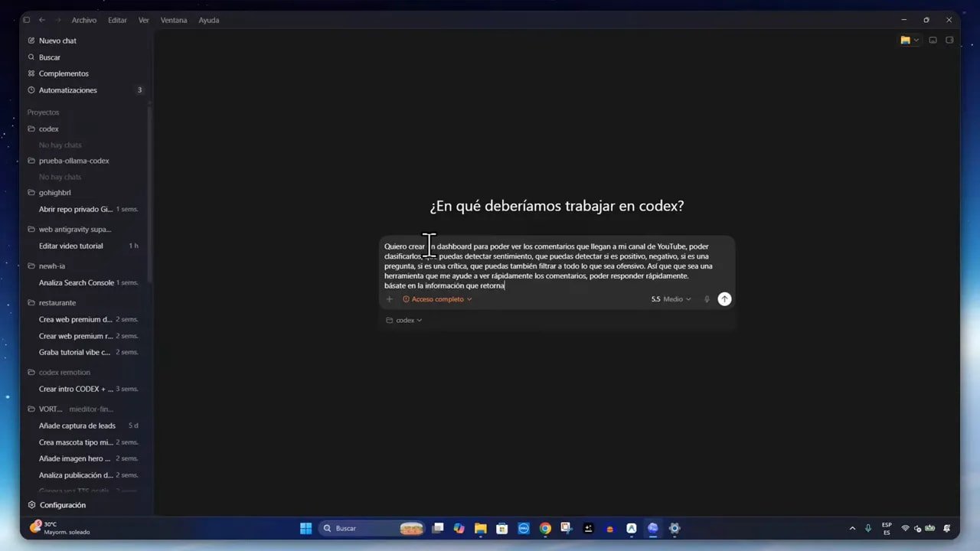The image size is (980, 551).
Task: Open Microsoft Store from the taskbar
Action: (502, 528)
